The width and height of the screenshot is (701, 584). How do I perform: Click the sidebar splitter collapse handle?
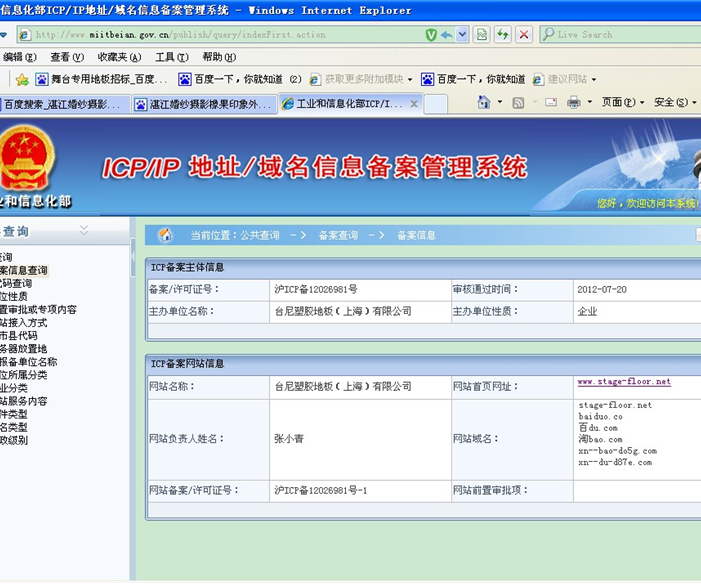click(x=132, y=257)
